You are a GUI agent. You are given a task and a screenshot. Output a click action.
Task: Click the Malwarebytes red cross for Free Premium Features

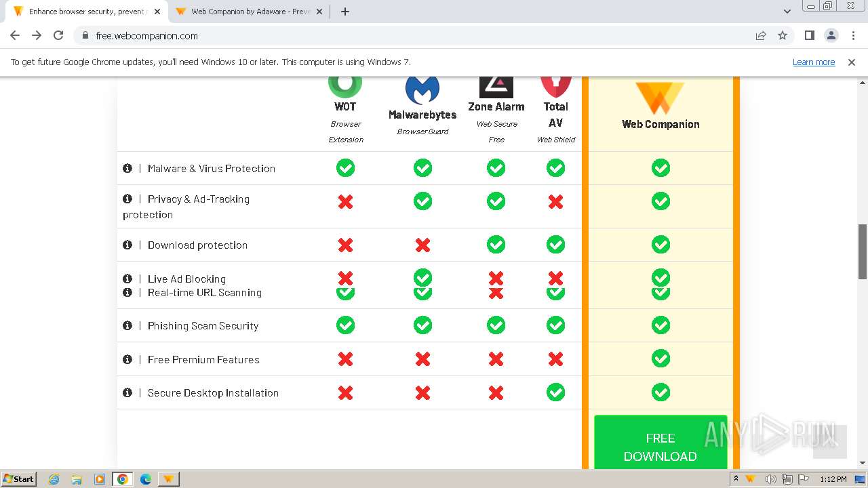(x=422, y=359)
